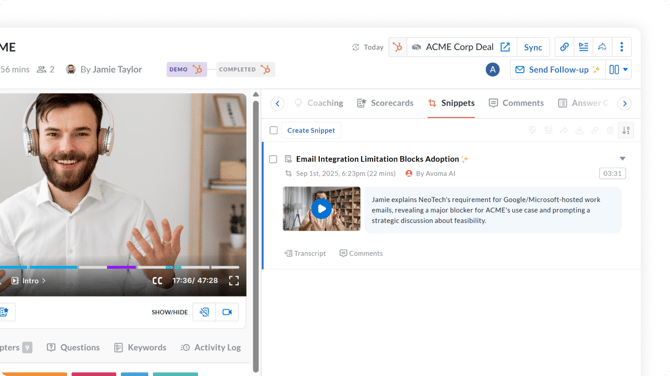Click the COMPLETED status badge
The height and width of the screenshot is (376, 670).
click(245, 69)
